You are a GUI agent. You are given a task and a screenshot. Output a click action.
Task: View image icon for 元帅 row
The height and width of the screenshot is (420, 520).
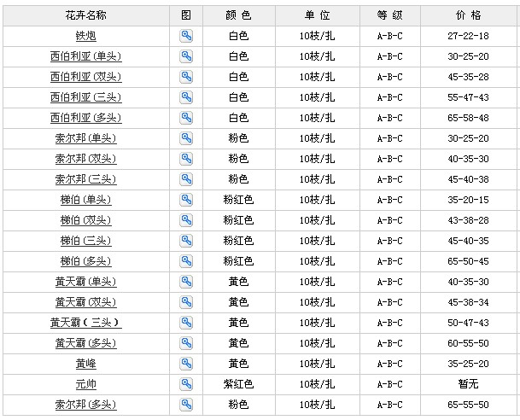186,384
